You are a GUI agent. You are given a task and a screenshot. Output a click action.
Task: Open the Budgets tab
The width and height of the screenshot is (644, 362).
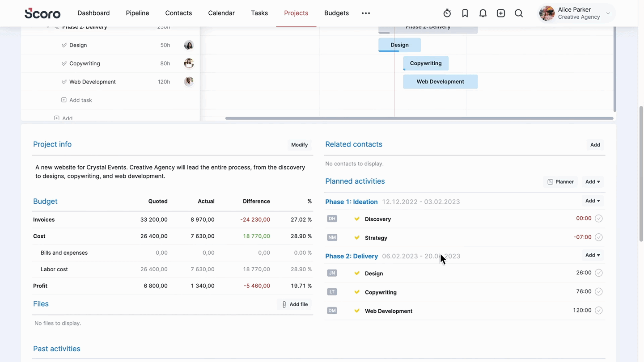tap(336, 13)
